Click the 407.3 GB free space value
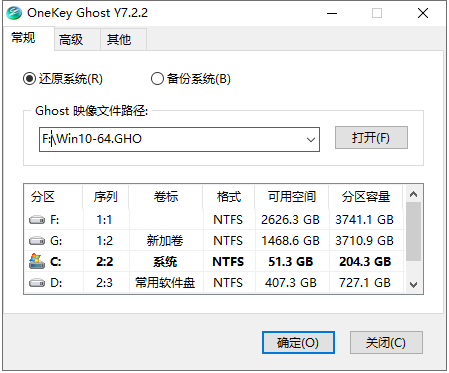Image resolution: width=449 pixels, height=373 pixels. 291,283
